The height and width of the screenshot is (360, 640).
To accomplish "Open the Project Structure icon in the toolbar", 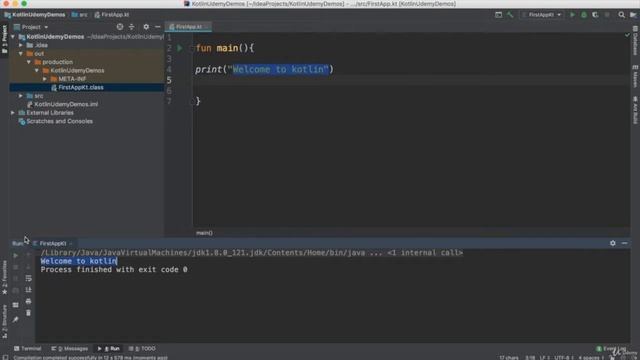I will pos(633,15).
